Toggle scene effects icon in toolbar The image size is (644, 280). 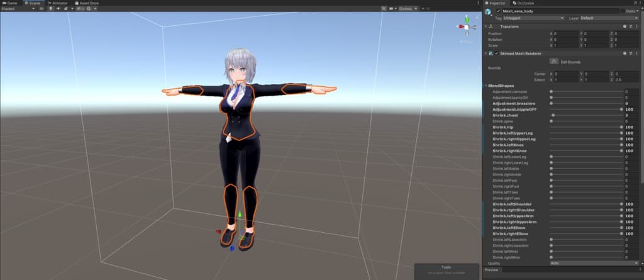click(x=65, y=8)
